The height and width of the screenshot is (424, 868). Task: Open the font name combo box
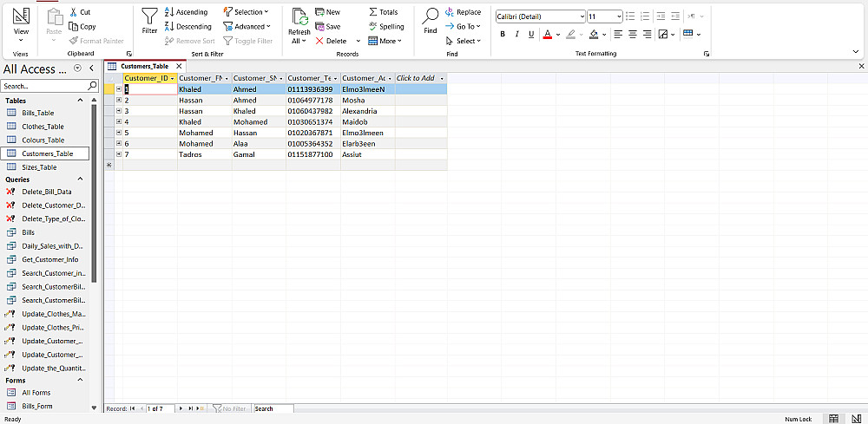click(540, 16)
